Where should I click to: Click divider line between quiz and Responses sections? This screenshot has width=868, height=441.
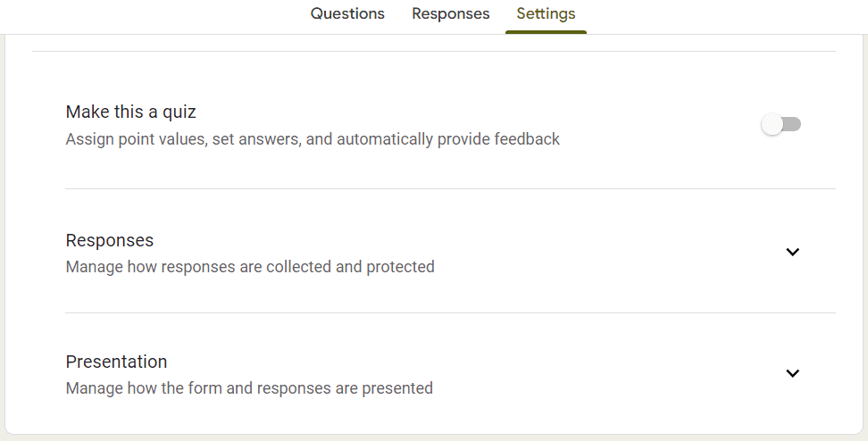tap(450, 188)
